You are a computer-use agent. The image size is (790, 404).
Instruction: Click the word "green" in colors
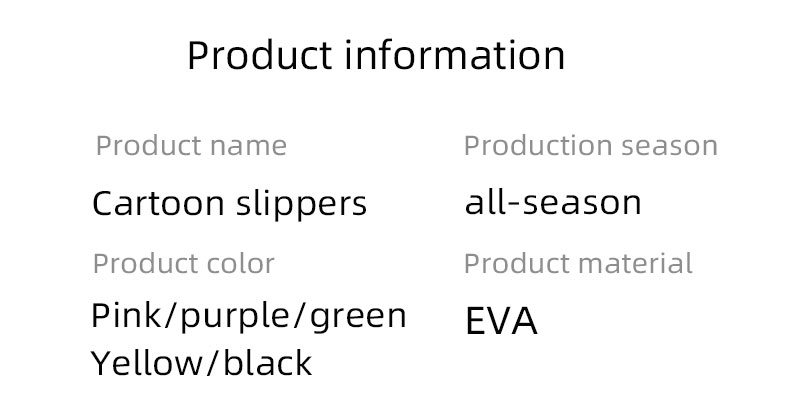[360, 318]
